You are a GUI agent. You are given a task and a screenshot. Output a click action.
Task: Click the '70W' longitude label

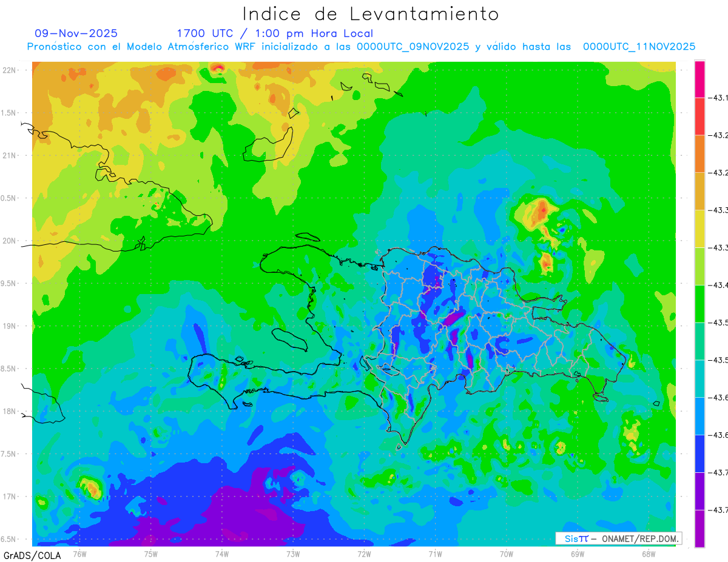506,553
